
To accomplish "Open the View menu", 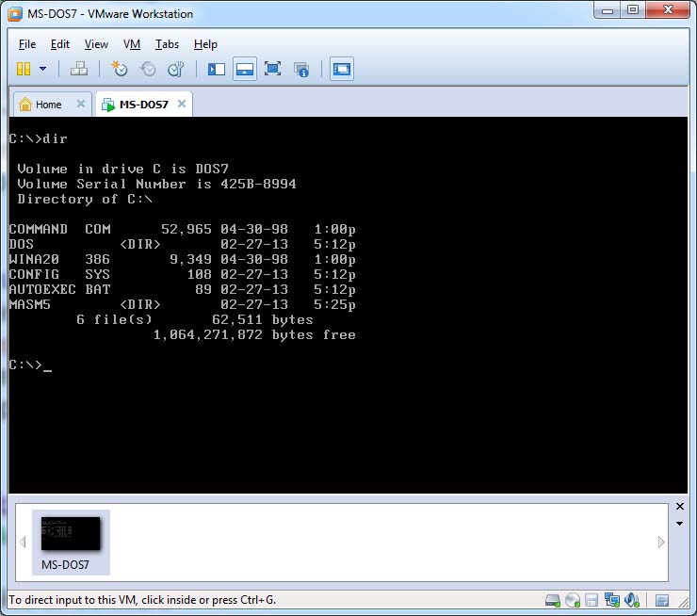I will point(96,44).
